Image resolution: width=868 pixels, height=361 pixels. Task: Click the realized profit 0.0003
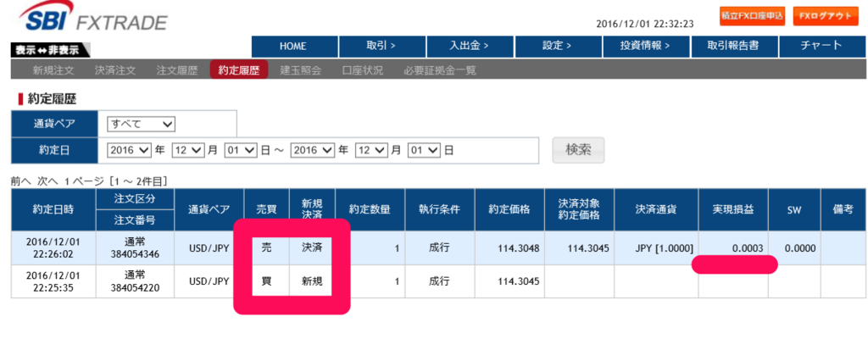tap(748, 248)
